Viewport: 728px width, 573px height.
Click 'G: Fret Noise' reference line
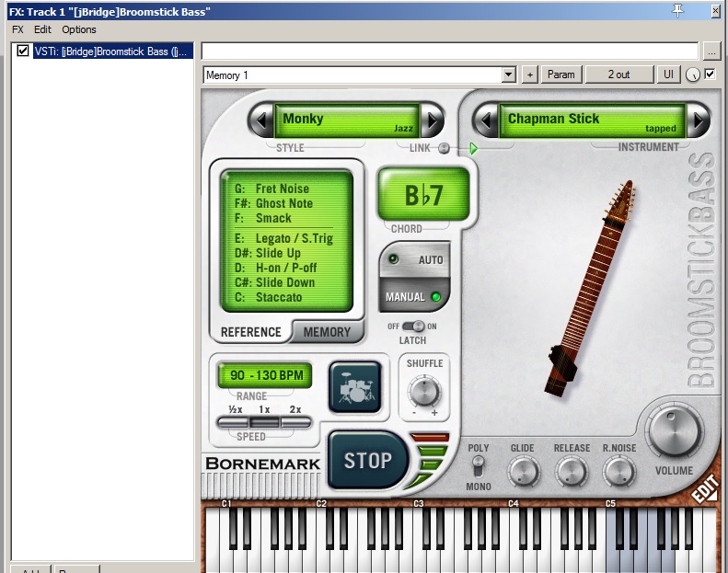[x=272, y=189]
